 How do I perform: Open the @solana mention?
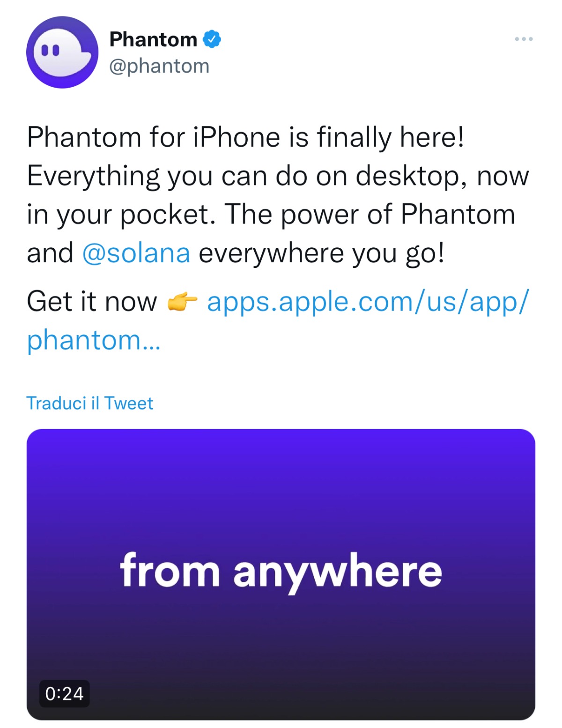click(x=136, y=253)
